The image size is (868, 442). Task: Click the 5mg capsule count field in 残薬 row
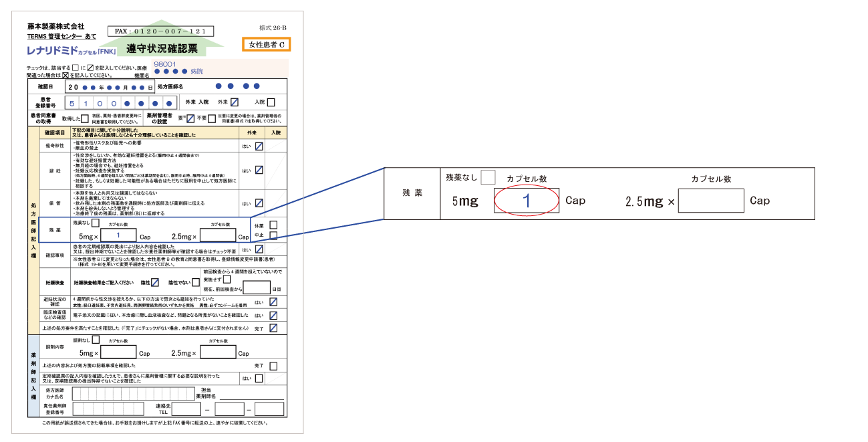click(x=118, y=235)
